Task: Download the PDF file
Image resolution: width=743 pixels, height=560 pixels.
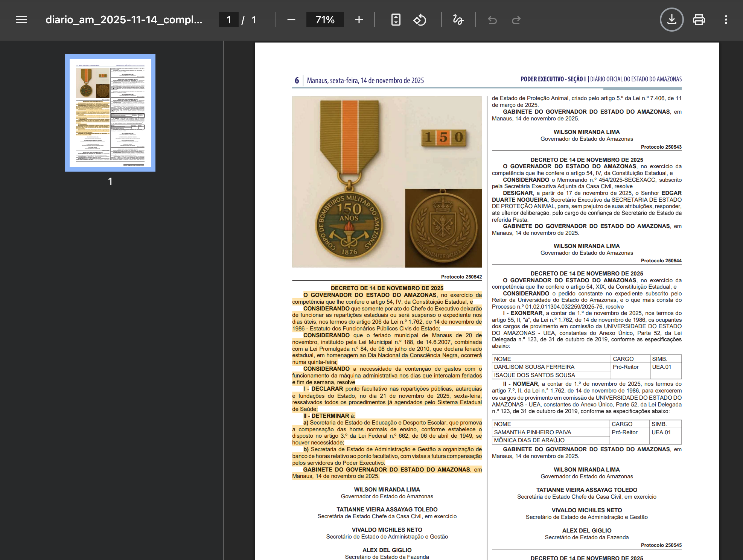Action: tap(671, 20)
